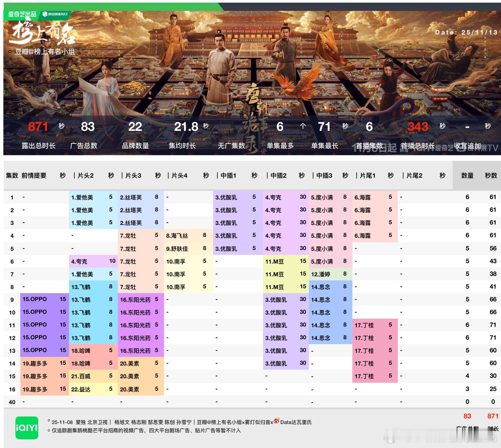Click the 单集最长 stat label
Image resolution: width=501 pixels, height=448 pixels.
[325, 145]
